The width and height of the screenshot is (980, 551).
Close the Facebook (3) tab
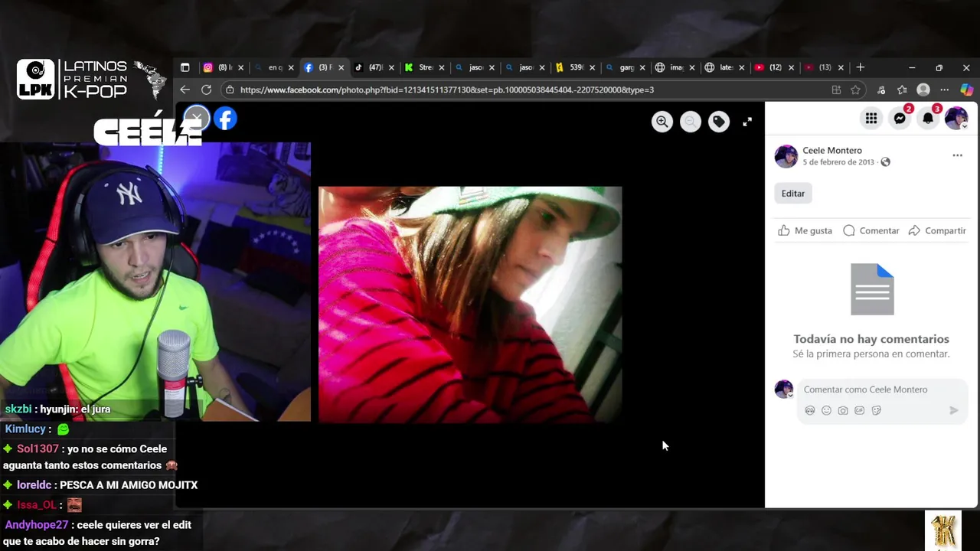(341, 67)
